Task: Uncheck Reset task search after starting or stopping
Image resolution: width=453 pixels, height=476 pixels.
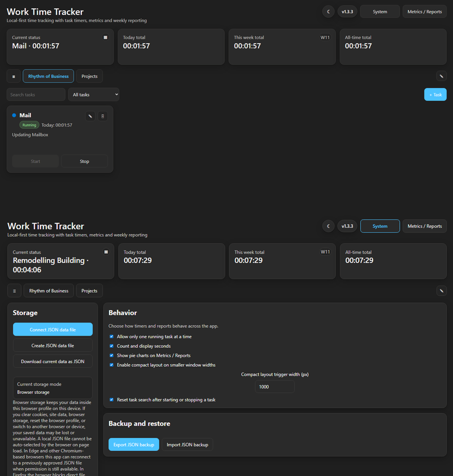Action: (112, 400)
